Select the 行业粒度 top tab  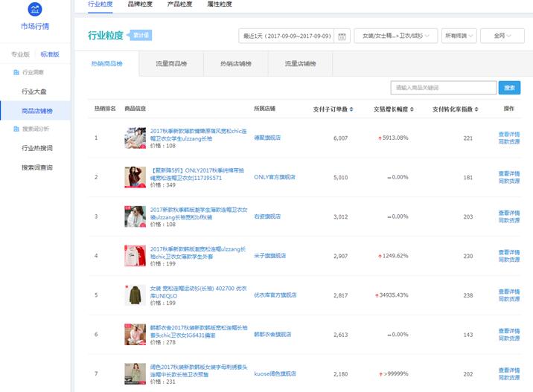click(x=100, y=4)
